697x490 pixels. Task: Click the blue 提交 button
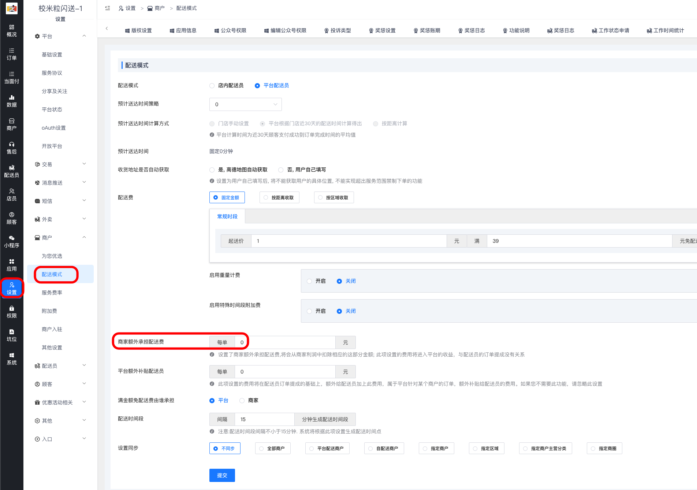222,474
